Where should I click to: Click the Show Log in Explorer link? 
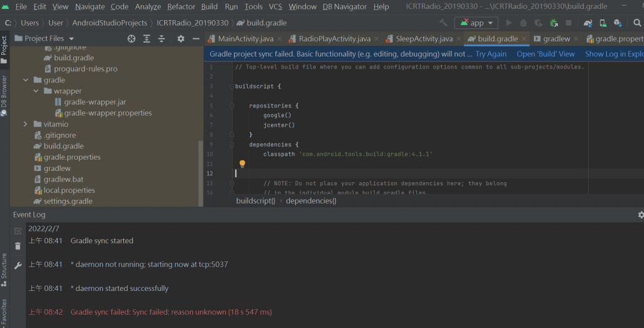tap(614, 54)
